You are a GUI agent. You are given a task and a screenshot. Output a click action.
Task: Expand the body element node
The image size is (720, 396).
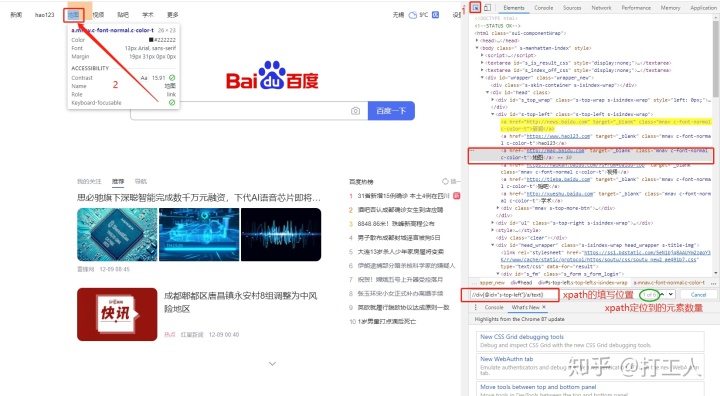click(x=477, y=48)
